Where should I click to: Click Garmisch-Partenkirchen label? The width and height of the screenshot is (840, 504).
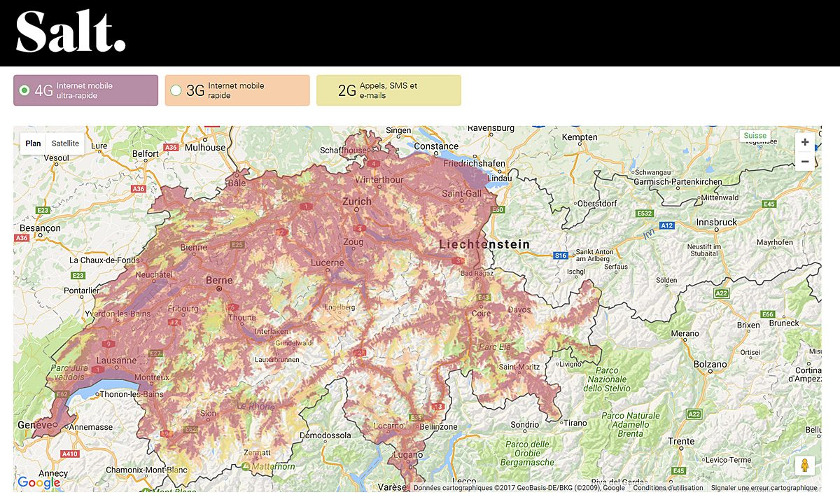tap(677, 182)
